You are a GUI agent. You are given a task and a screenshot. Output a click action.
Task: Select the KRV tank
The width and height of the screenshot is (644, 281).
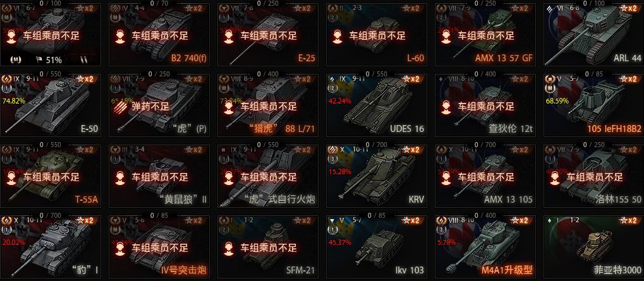377,176
